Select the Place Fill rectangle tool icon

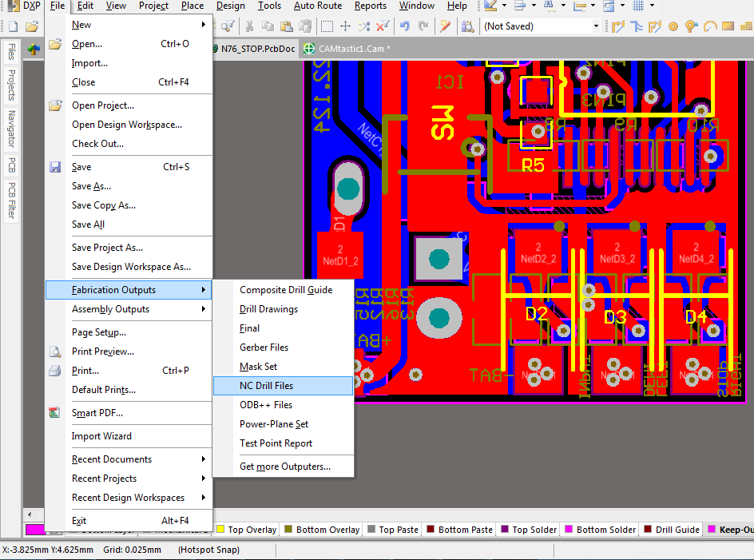[728, 26]
